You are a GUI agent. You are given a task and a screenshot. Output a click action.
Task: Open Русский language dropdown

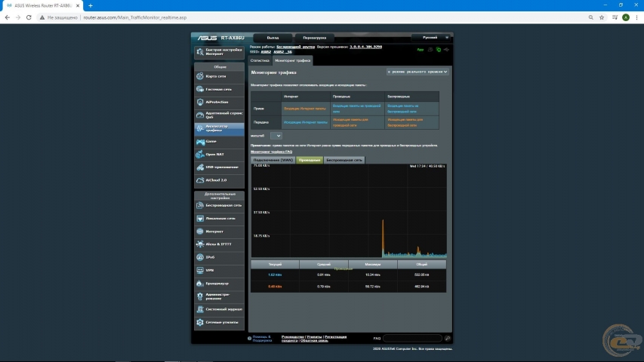pyautogui.click(x=430, y=38)
